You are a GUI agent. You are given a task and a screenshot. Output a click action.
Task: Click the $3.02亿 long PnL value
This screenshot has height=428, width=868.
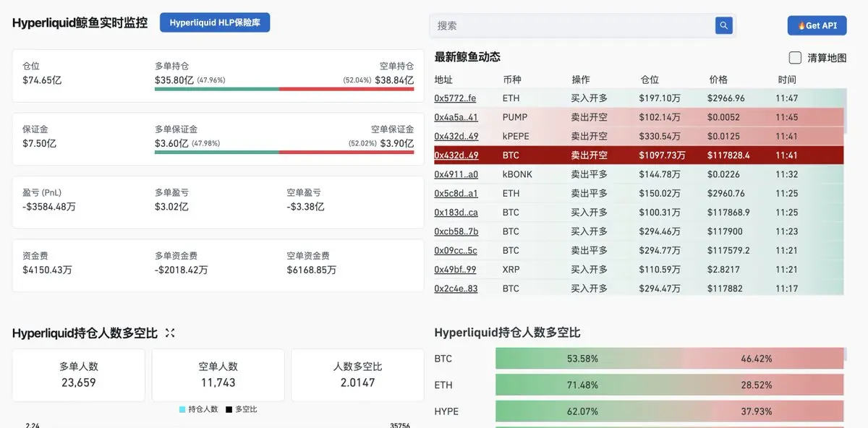coord(171,207)
